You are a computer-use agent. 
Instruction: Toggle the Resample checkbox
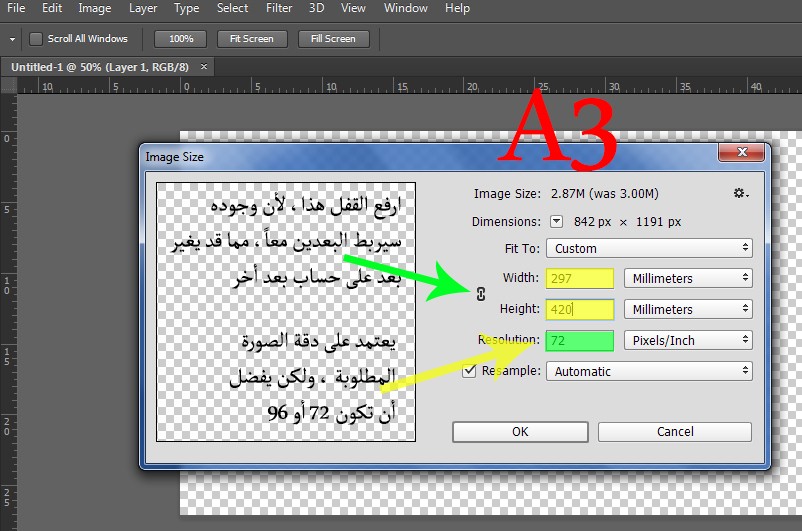(469, 371)
